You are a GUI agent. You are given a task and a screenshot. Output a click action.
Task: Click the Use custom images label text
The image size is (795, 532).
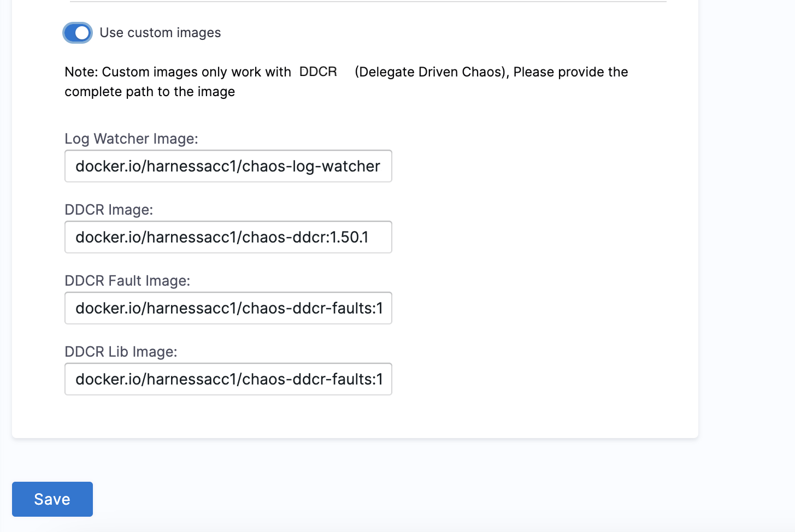[160, 33]
